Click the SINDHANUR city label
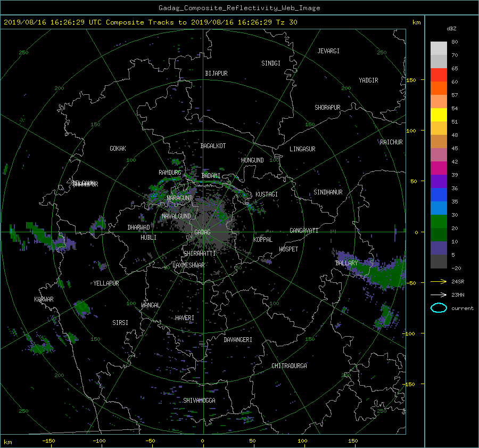This screenshot has height=448, width=479. [x=328, y=192]
